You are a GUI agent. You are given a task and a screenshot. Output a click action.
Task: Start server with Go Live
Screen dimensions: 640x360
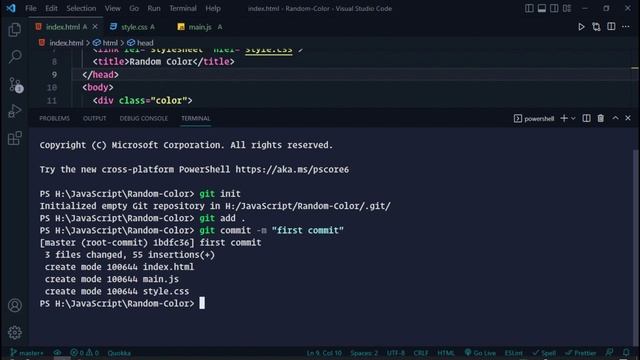[480, 353]
